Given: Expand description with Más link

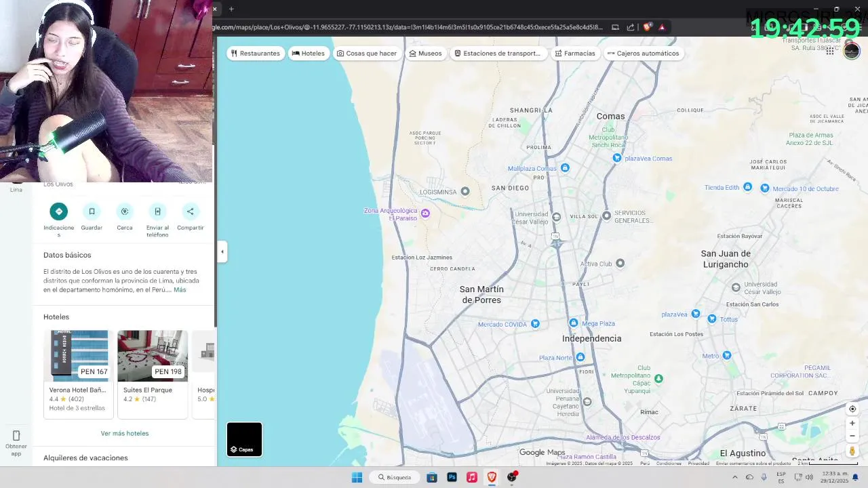Looking at the screenshot, I should [180, 289].
